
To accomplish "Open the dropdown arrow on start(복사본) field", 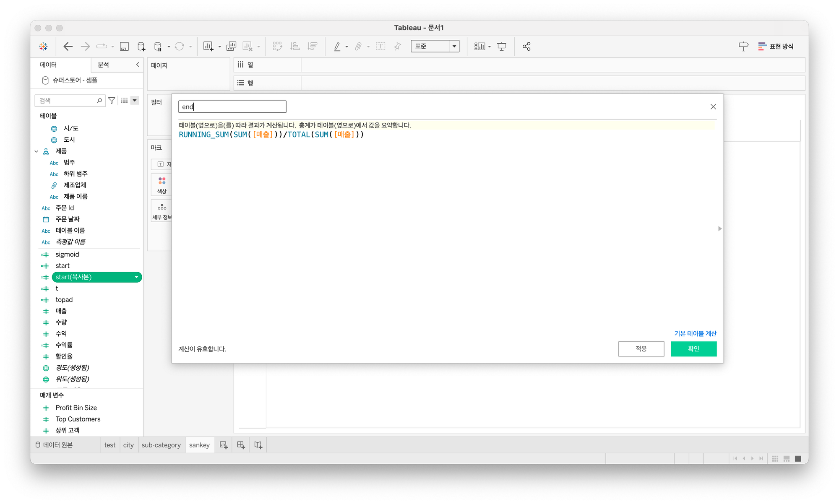I will click(x=136, y=277).
